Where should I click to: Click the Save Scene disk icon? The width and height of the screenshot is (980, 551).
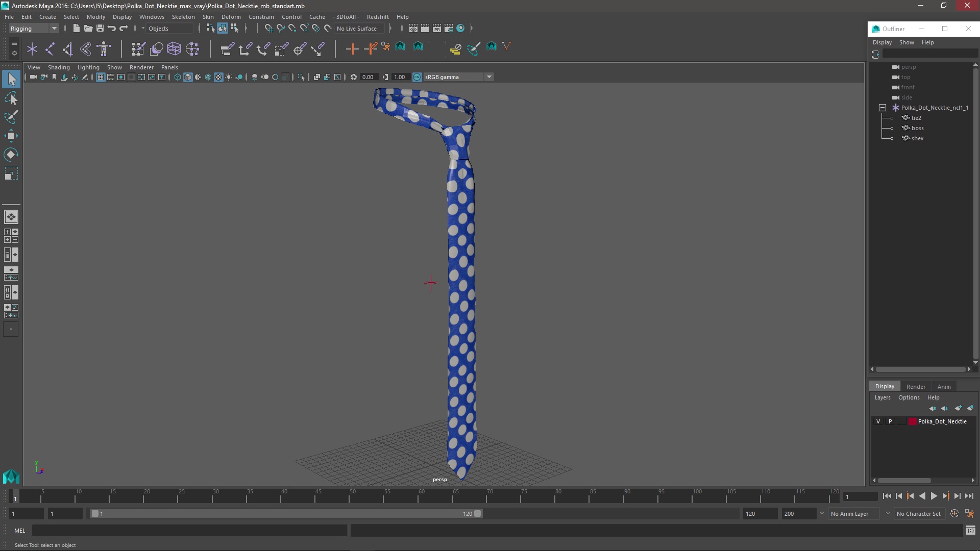tap(100, 29)
